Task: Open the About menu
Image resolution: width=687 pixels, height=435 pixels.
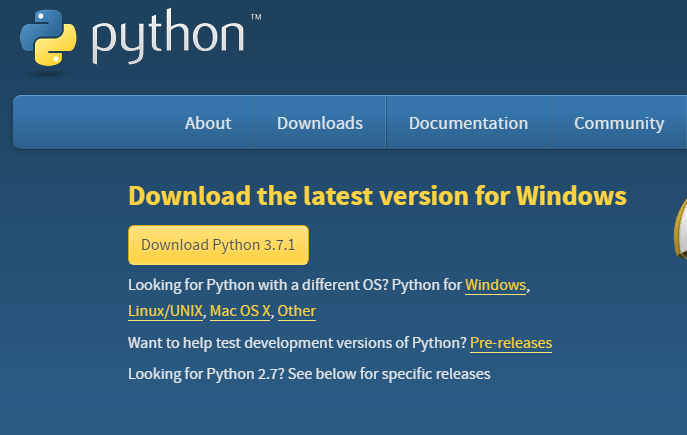Action: click(x=208, y=123)
